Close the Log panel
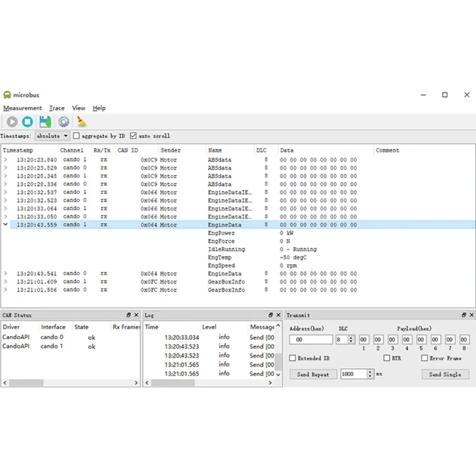The image size is (476, 476). tap(278, 315)
